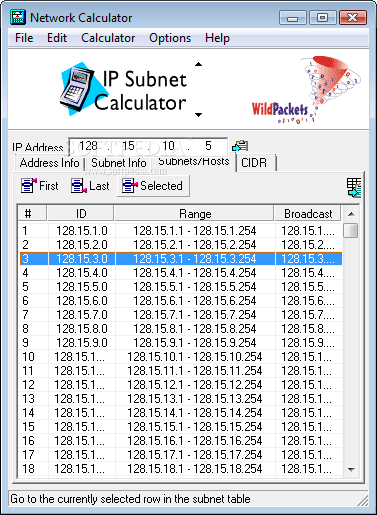Screen dimensions: 377x515
Task: Switch to the Address Info tab
Action: click(x=49, y=163)
